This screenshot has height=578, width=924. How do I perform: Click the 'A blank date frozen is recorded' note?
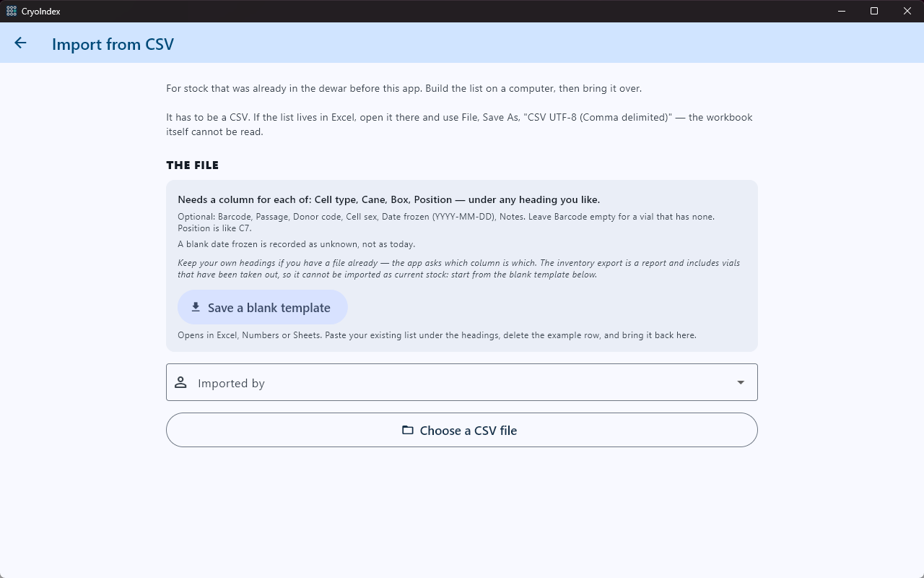(297, 244)
